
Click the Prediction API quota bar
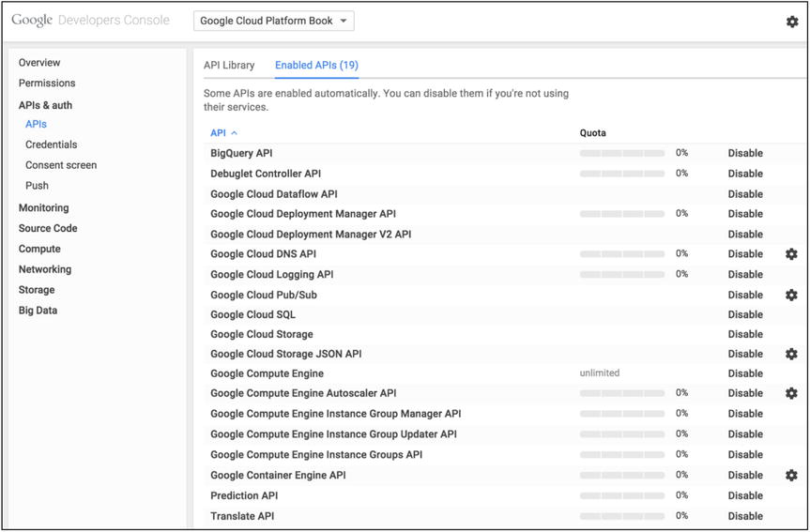622,495
